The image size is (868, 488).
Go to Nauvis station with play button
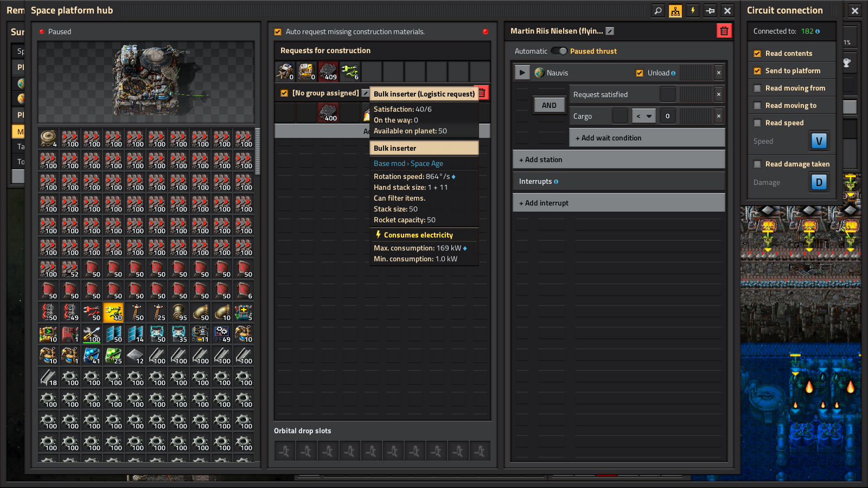point(522,73)
